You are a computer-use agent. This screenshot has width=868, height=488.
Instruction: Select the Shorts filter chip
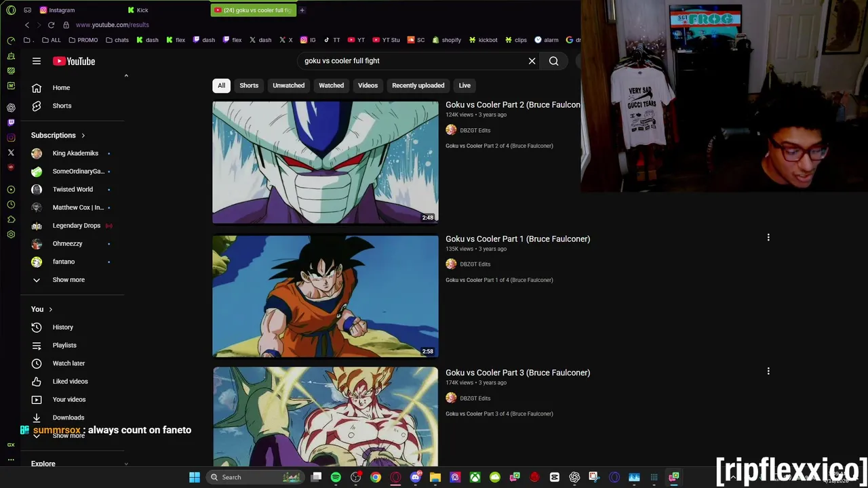point(249,85)
